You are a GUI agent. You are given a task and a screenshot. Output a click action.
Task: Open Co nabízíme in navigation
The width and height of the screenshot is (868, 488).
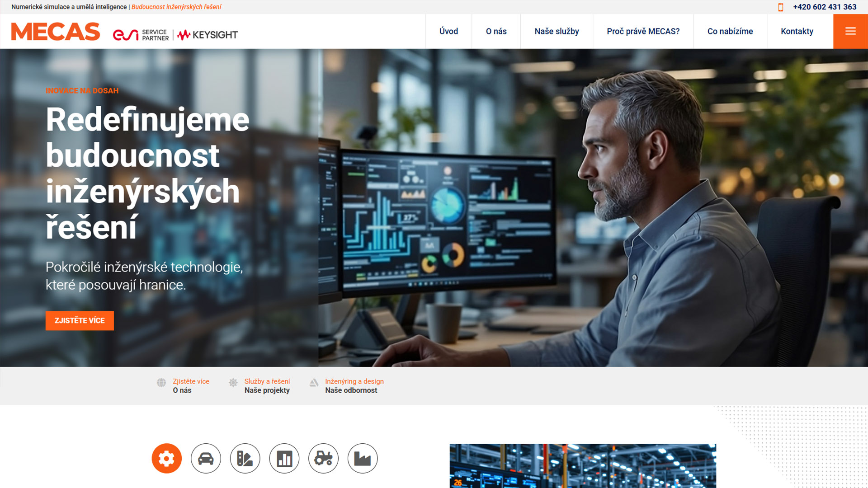click(730, 31)
